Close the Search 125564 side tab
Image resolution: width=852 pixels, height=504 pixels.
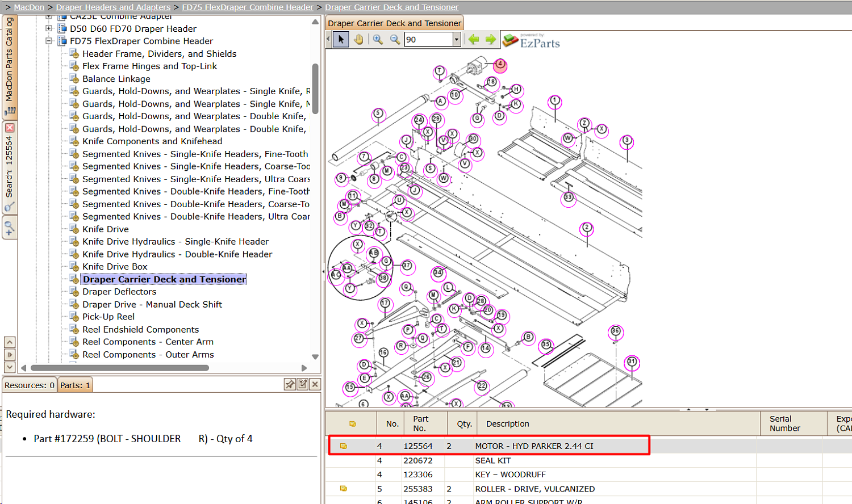tap(10, 128)
